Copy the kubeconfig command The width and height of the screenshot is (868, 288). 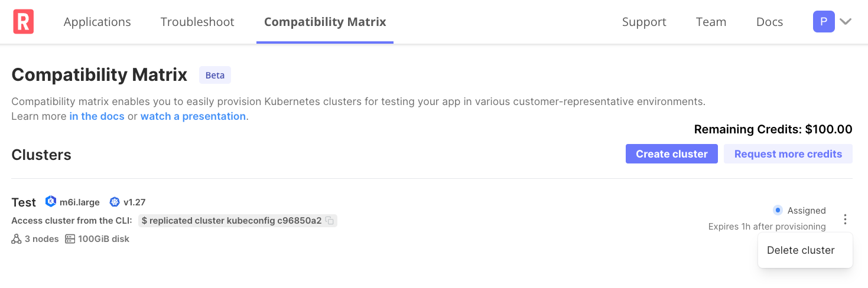(x=330, y=221)
